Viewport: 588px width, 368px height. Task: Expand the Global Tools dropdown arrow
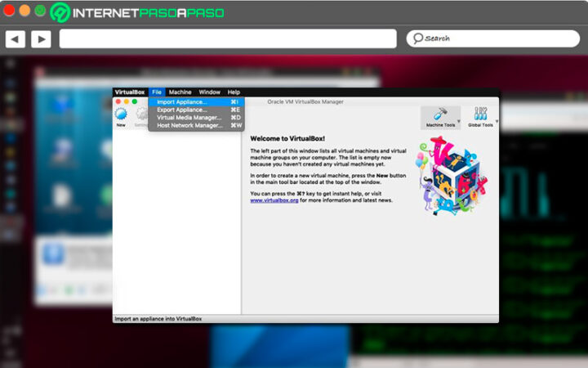coord(497,122)
